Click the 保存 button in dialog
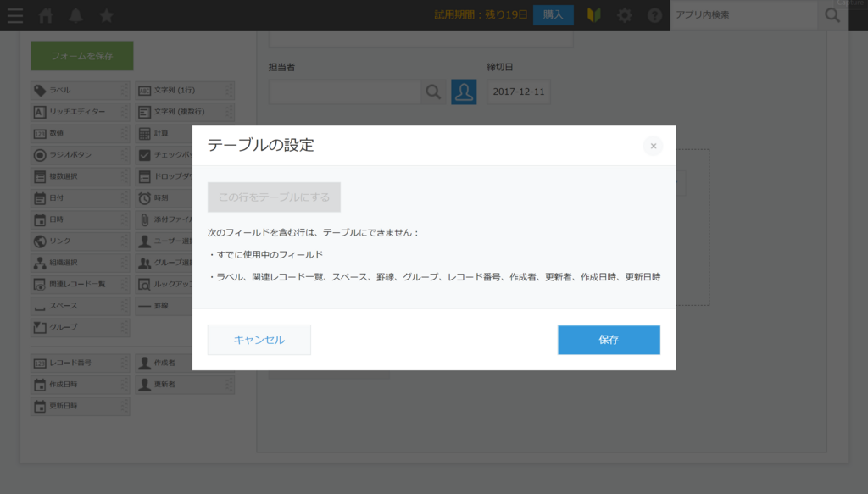Viewport: 868px width, 494px height. tap(609, 340)
